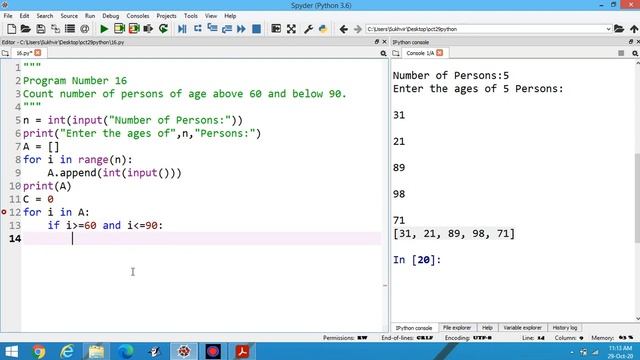Screen dimensions: 640x360
Task: Switch to the History log tab
Action: pos(564,327)
